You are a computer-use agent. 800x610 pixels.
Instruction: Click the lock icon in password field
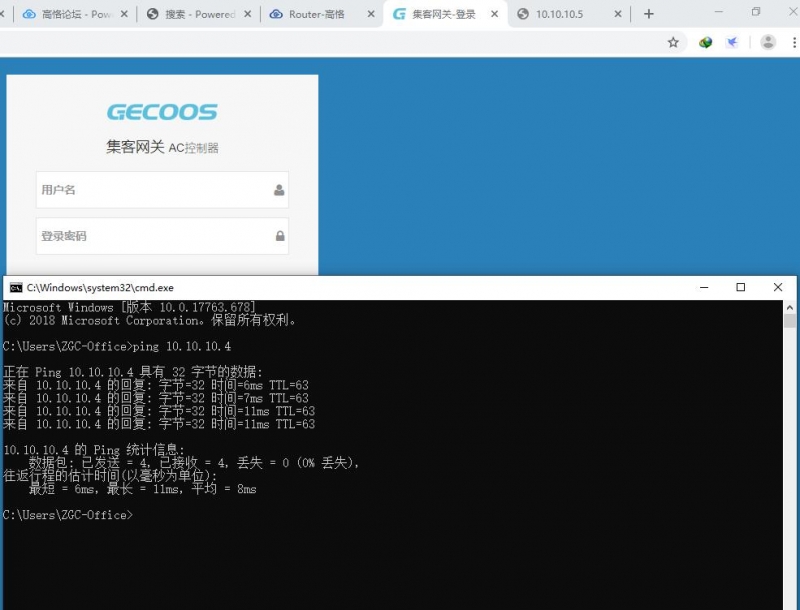click(x=280, y=236)
